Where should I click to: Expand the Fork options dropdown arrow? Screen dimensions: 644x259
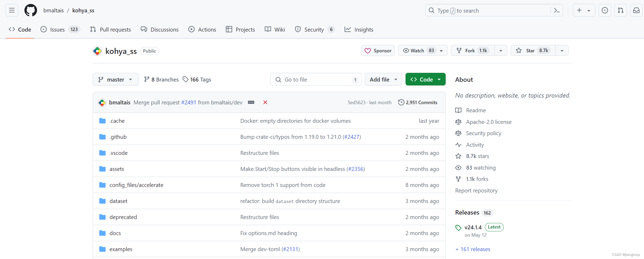501,50
